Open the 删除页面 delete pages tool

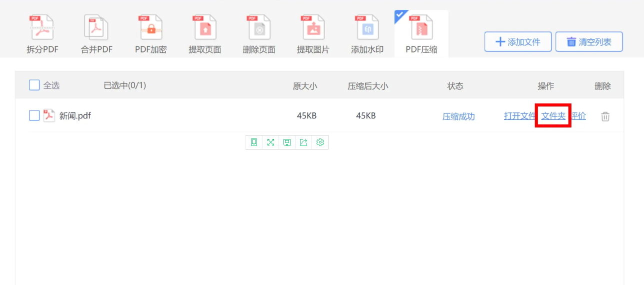[259, 34]
